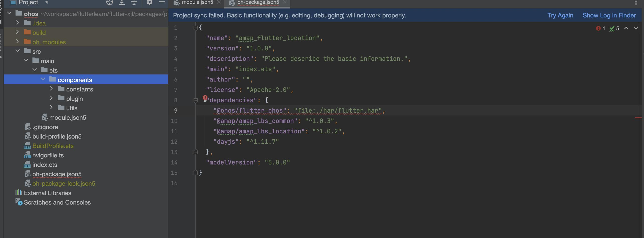Viewport: 644px width, 238px height.
Task: Switch to the module.json5 editor tab
Action: click(197, 3)
